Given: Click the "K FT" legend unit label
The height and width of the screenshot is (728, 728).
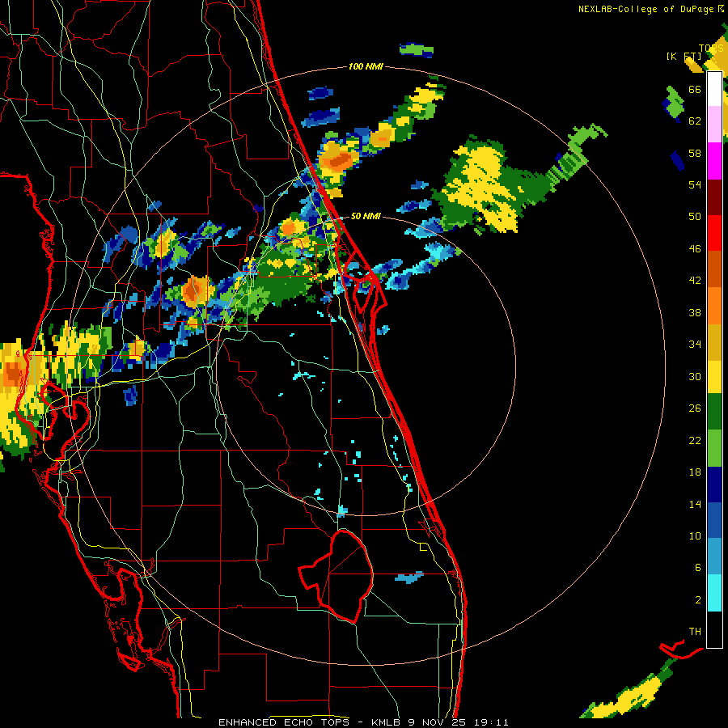Looking at the screenshot, I should [x=684, y=56].
